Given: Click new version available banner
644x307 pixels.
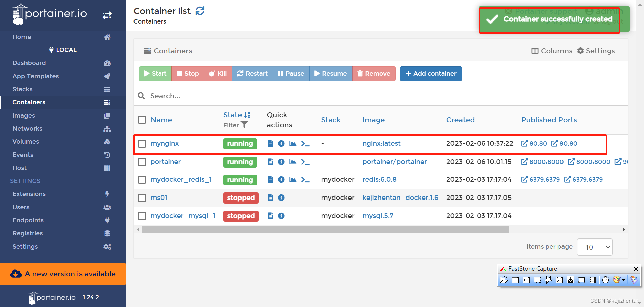Looking at the screenshot, I should point(63,274).
